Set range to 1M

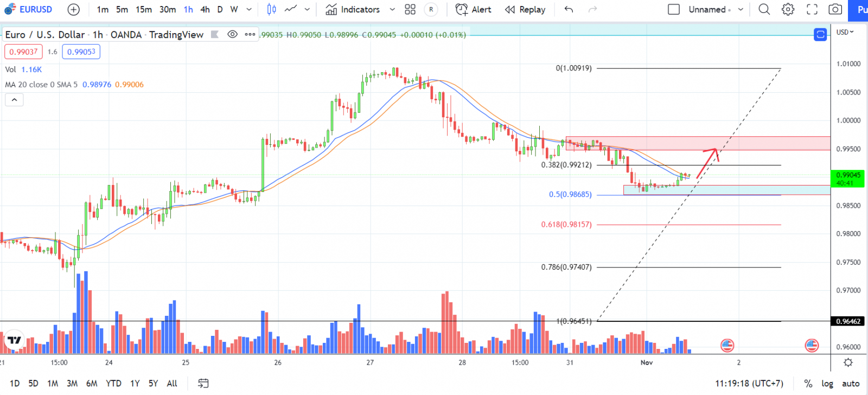point(53,383)
